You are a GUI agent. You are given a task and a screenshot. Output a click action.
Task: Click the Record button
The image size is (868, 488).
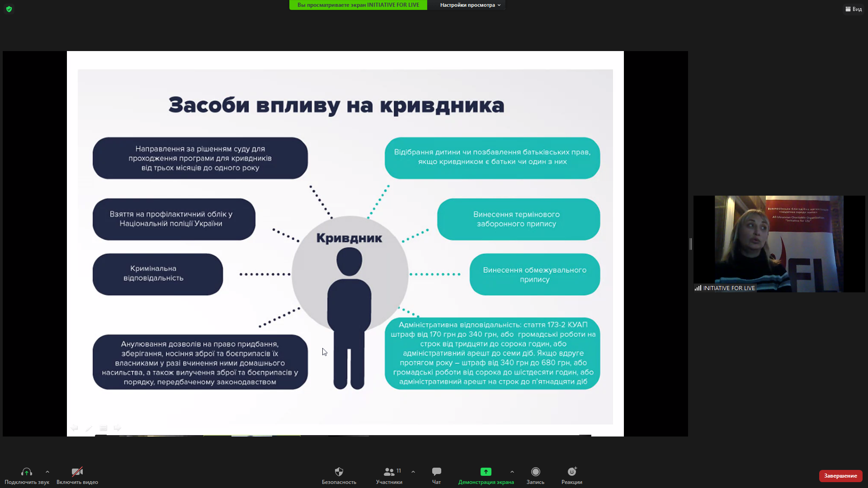pos(535,472)
